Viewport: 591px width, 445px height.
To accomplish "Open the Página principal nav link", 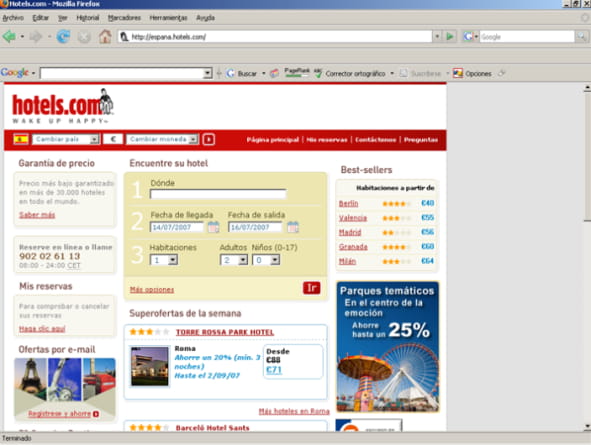I will coord(273,140).
